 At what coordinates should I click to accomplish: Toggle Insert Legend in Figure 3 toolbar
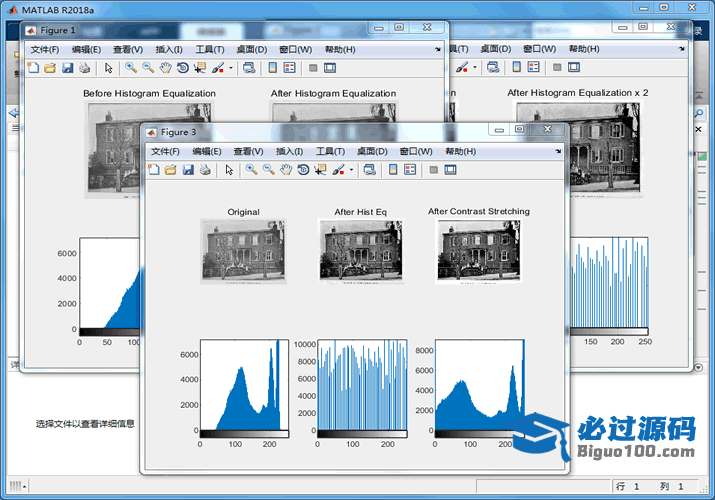point(410,170)
